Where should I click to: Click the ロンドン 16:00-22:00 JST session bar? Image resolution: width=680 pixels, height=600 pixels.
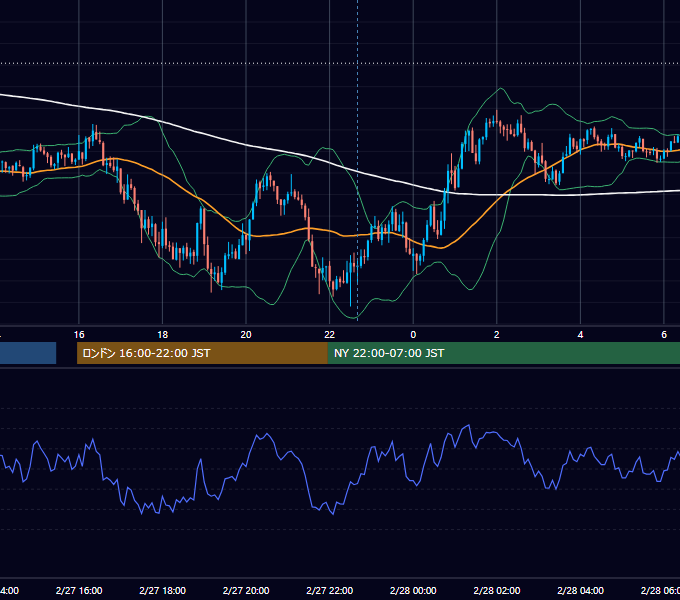point(202,353)
